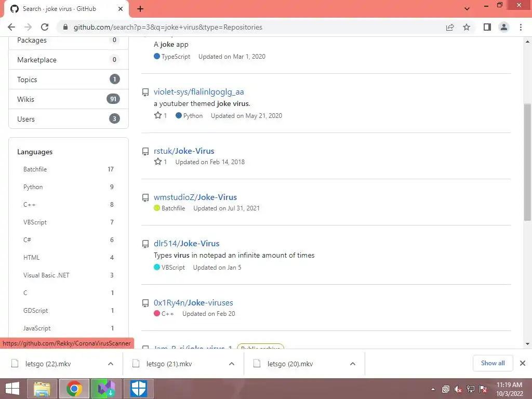Open a new browser tab
This screenshot has height=399, width=532.
pos(140,9)
